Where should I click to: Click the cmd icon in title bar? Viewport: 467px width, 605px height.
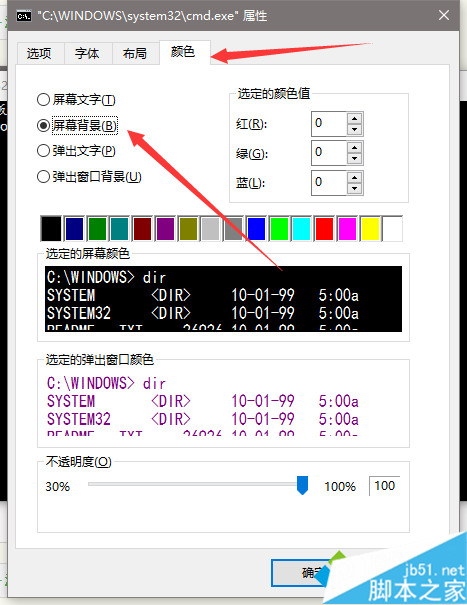24,16
